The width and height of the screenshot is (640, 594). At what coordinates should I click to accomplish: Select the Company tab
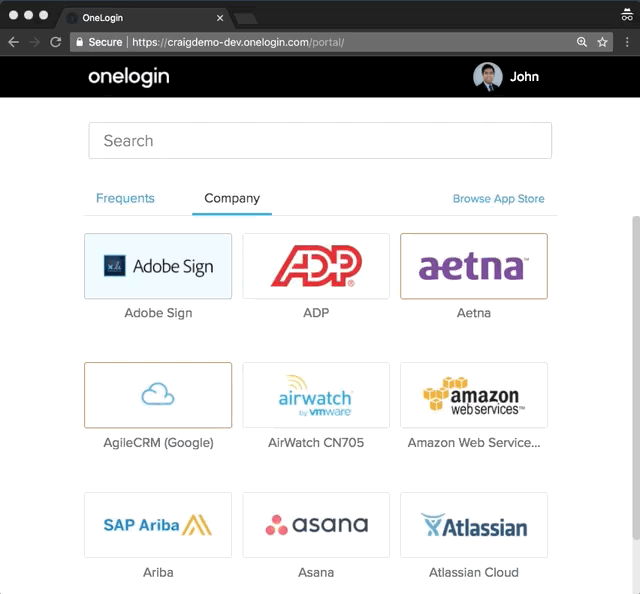[232, 198]
